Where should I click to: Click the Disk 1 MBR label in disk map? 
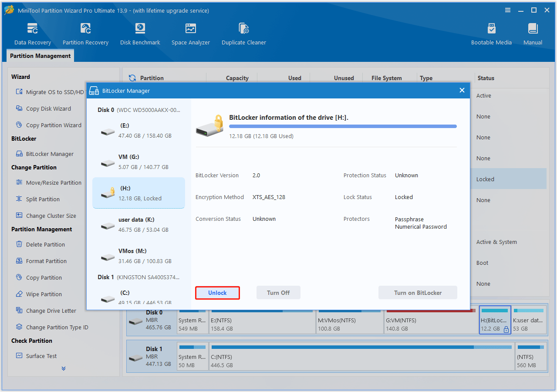click(x=152, y=356)
